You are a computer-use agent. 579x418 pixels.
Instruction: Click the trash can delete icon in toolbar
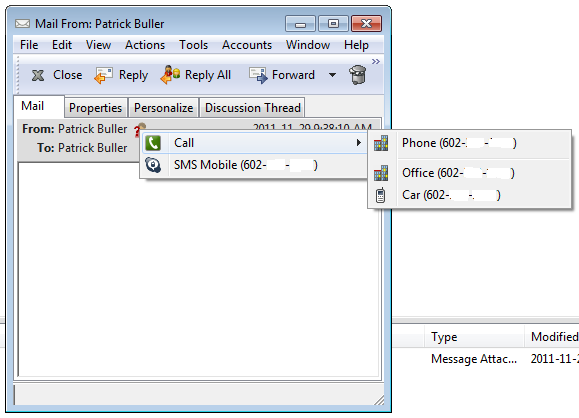[x=357, y=75]
